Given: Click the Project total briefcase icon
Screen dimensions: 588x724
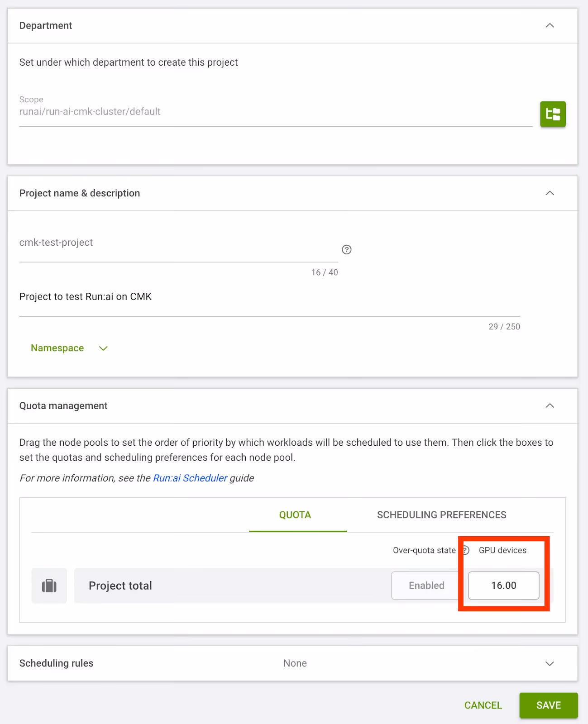Looking at the screenshot, I should [x=49, y=586].
